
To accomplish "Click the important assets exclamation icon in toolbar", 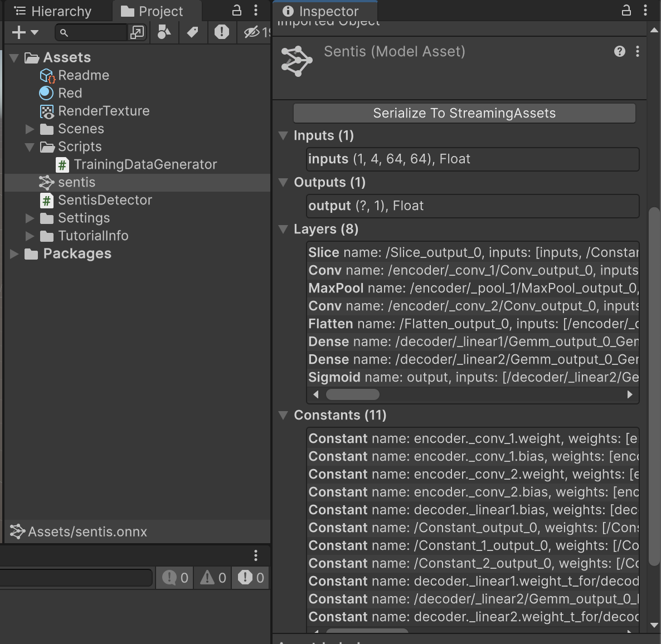I will 222,32.
